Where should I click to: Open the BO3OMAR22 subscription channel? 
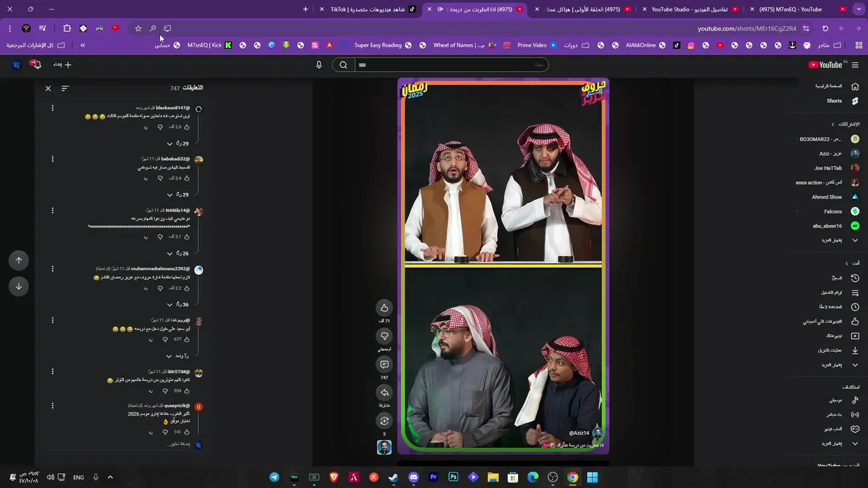coord(829,139)
